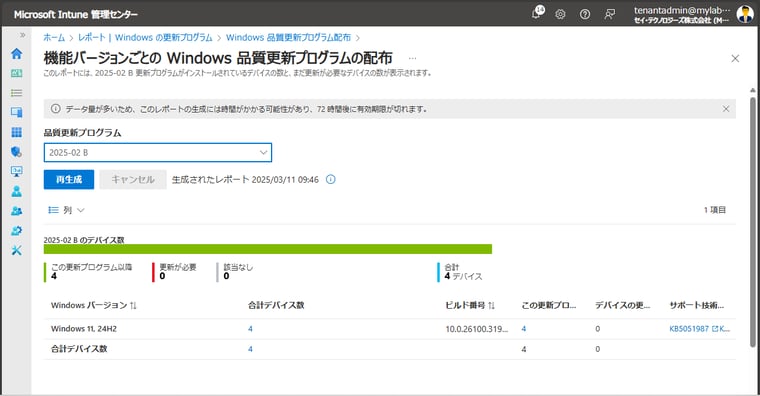Open the Apps grid icon in sidebar

click(x=16, y=132)
